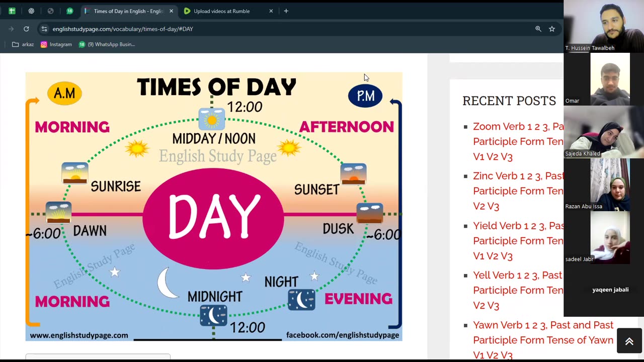Open the zoom magnifier icon in address bar

(x=538, y=29)
